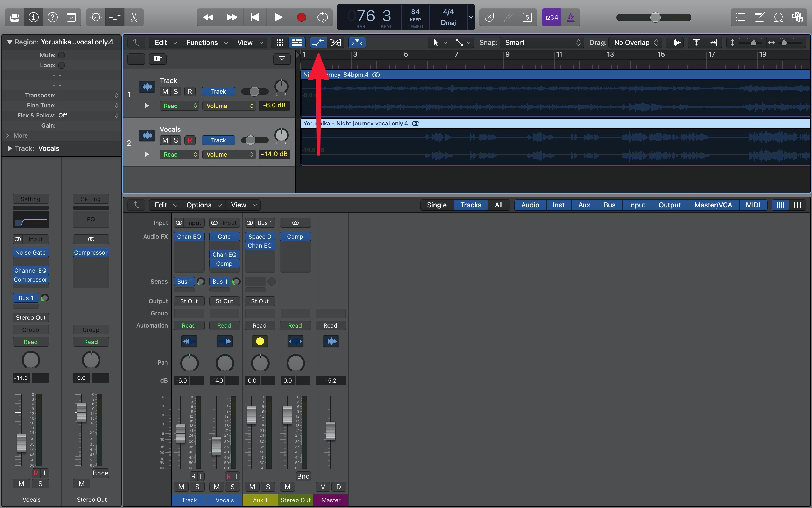Click the Bnc button on Stereo Out strip

[303, 477]
